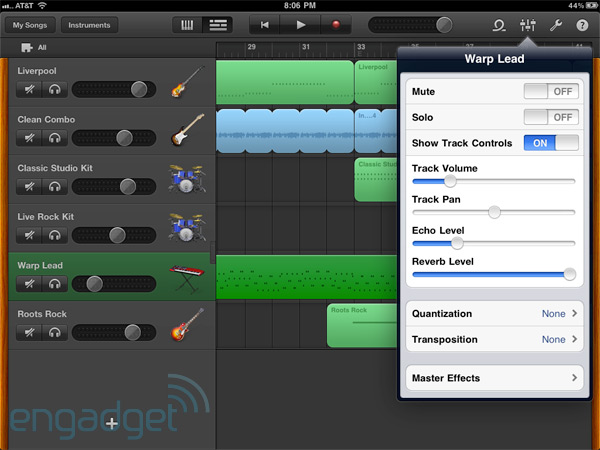The height and width of the screenshot is (450, 600).
Task: Open the loop browser icon
Action: (497, 25)
